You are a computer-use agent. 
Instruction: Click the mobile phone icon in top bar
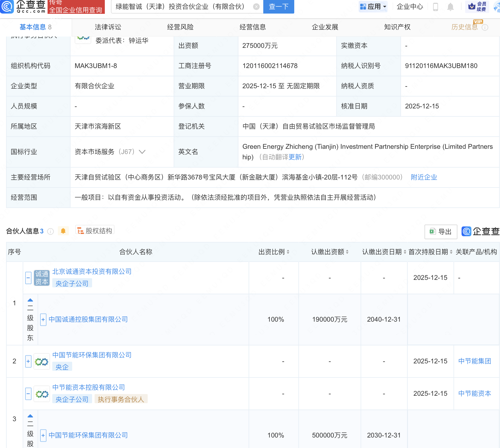tap(436, 7)
